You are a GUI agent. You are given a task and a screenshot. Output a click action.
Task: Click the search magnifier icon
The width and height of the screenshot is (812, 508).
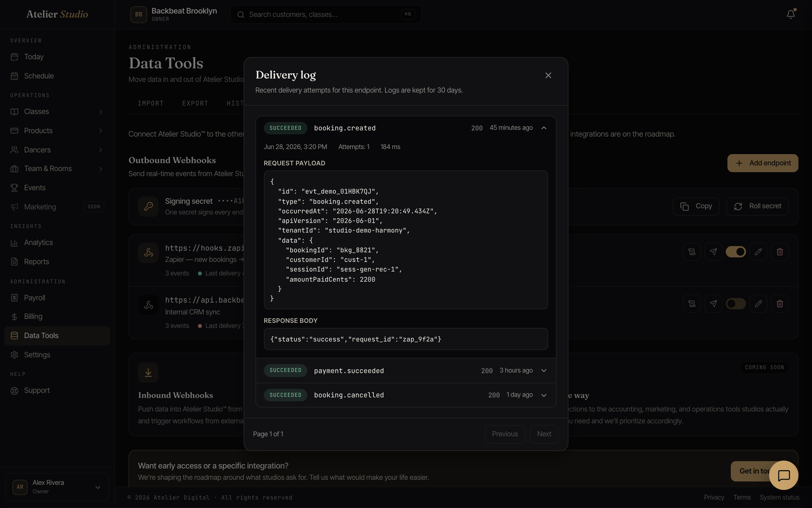pyautogui.click(x=240, y=14)
